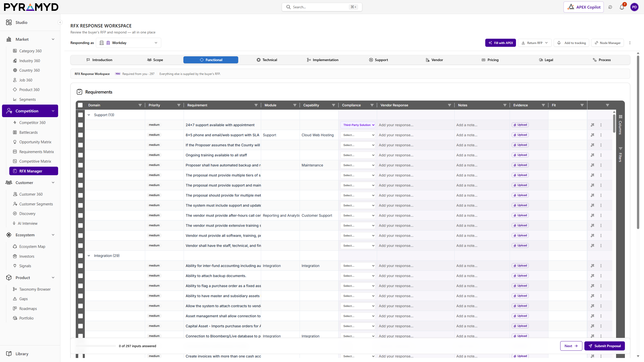Open the Vendor Response column filter icon
Viewport: 644px width, 362px height.
pos(450,105)
